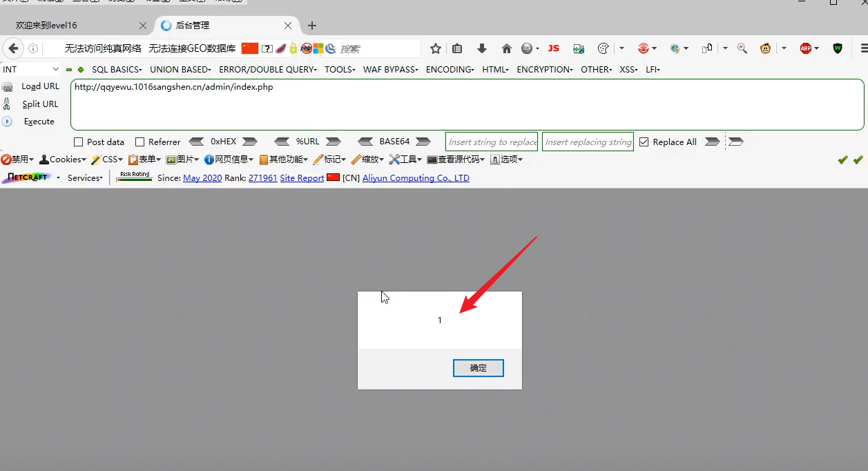Open the Aliyun Computing Co., LTD link
Image resolution: width=868 pixels, height=471 pixels.
coord(416,177)
